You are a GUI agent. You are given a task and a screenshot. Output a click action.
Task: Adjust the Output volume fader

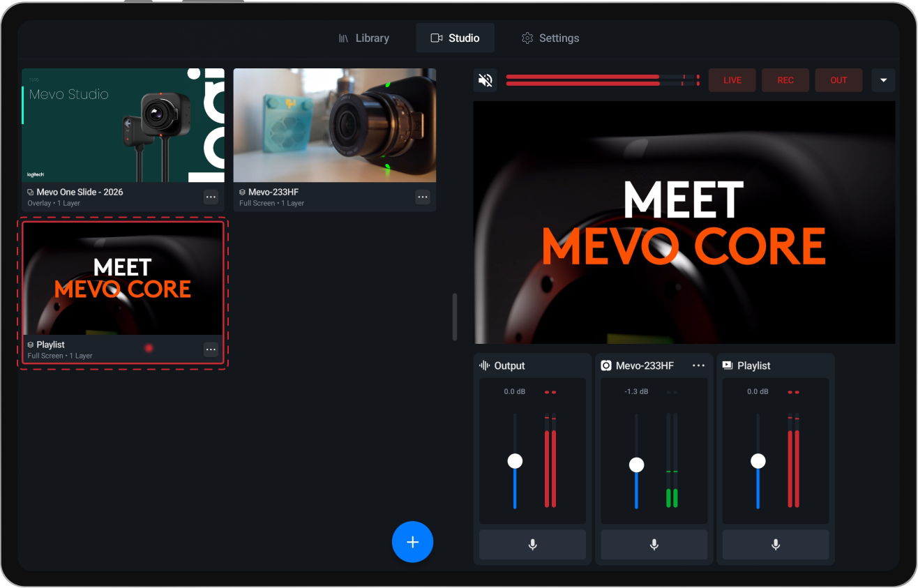pos(515,460)
